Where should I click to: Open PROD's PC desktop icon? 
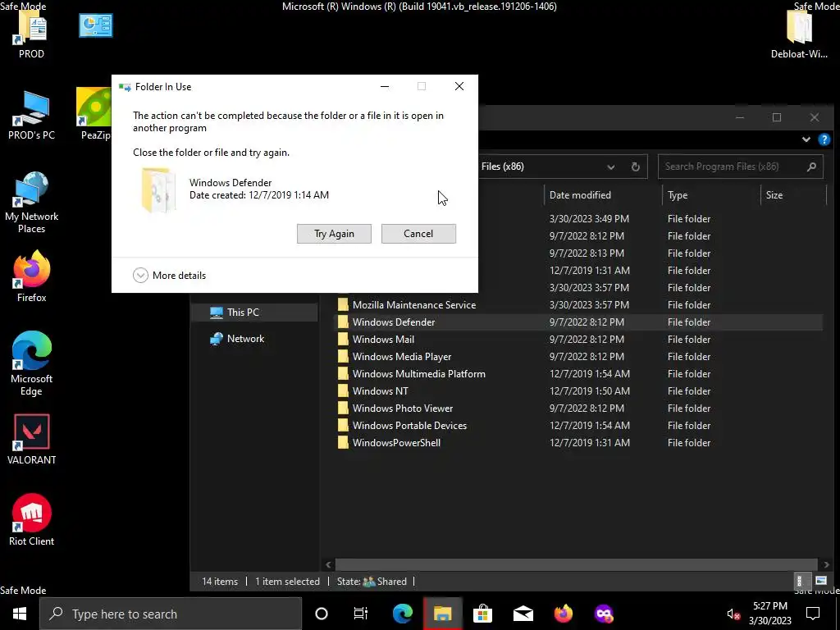[32, 115]
